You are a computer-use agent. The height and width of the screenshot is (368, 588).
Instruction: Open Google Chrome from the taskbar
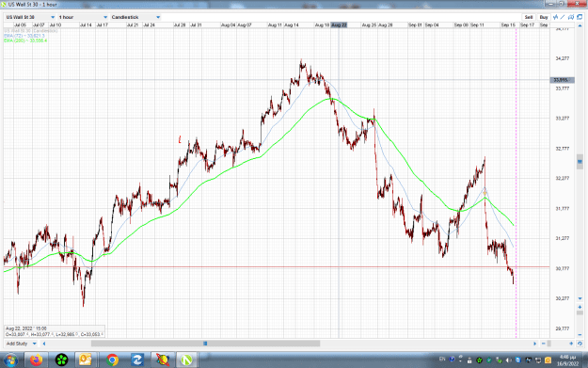(x=112, y=360)
